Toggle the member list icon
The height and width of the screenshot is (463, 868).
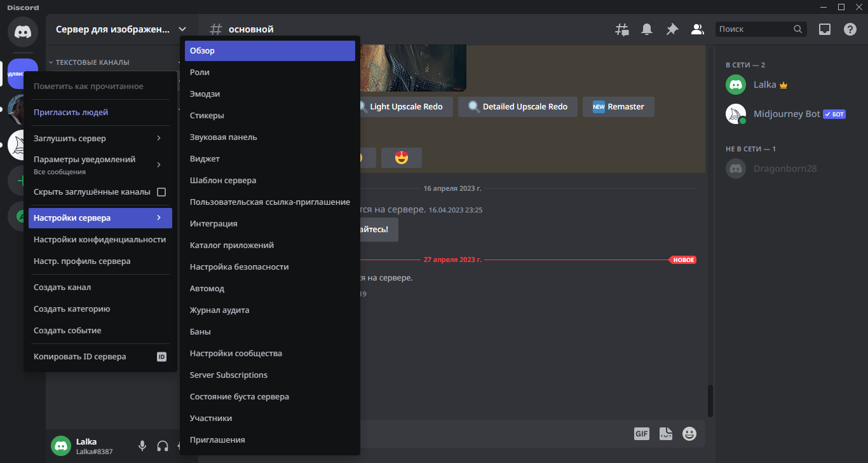697,29
